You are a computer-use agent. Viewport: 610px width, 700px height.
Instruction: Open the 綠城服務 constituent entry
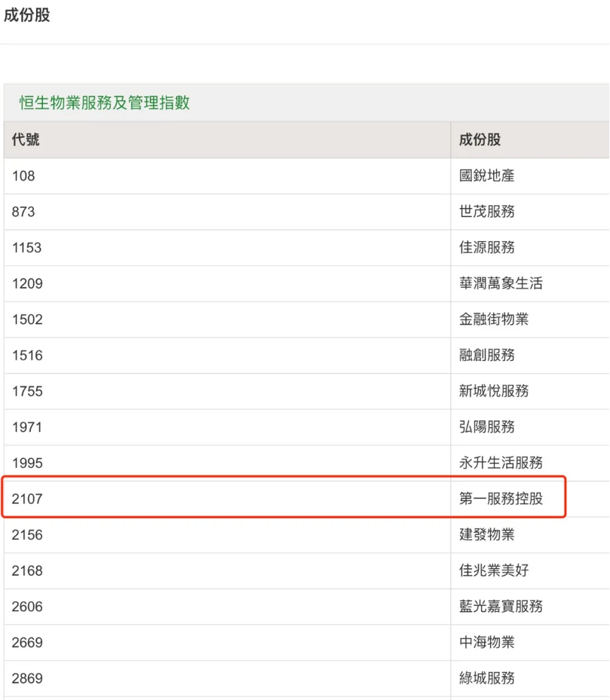(487, 678)
